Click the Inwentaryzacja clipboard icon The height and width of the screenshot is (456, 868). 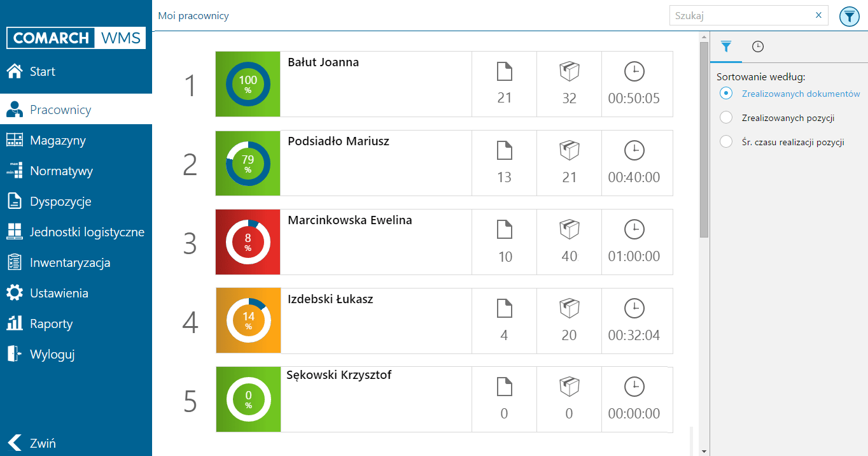(x=14, y=262)
